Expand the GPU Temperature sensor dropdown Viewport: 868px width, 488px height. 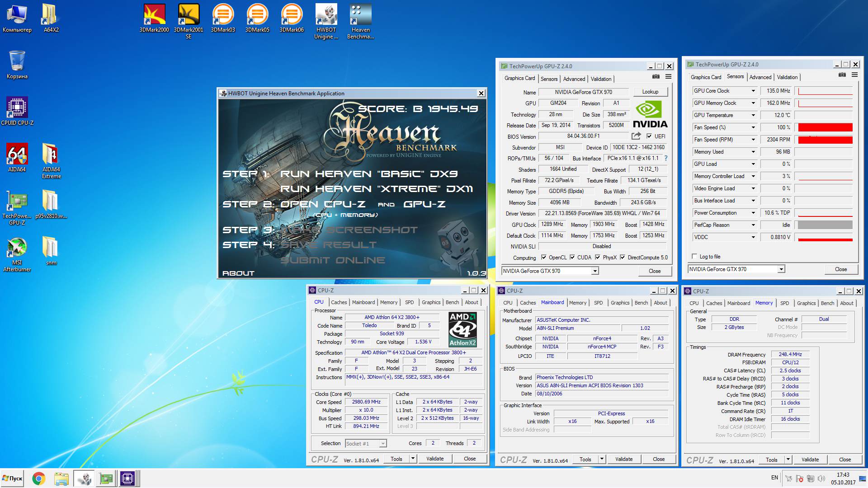(x=753, y=115)
